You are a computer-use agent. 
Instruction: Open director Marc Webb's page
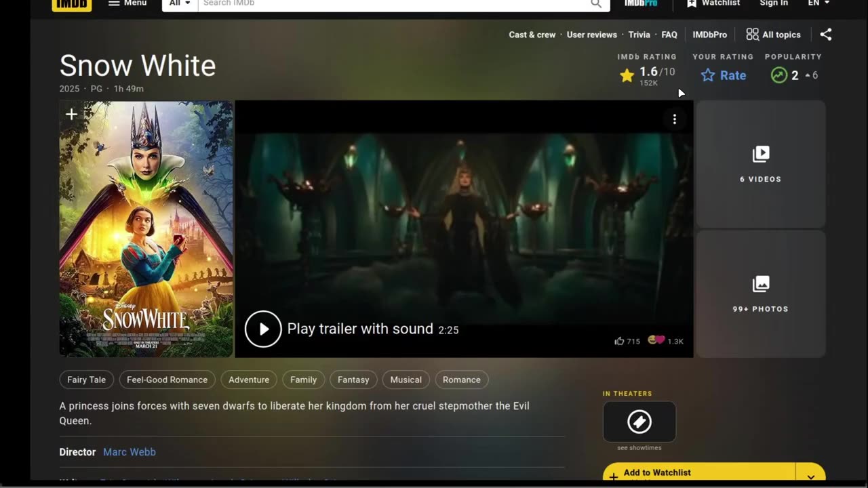pyautogui.click(x=130, y=452)
